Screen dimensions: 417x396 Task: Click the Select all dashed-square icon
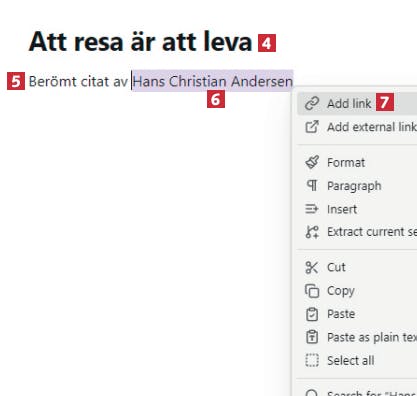pos(312,360)
